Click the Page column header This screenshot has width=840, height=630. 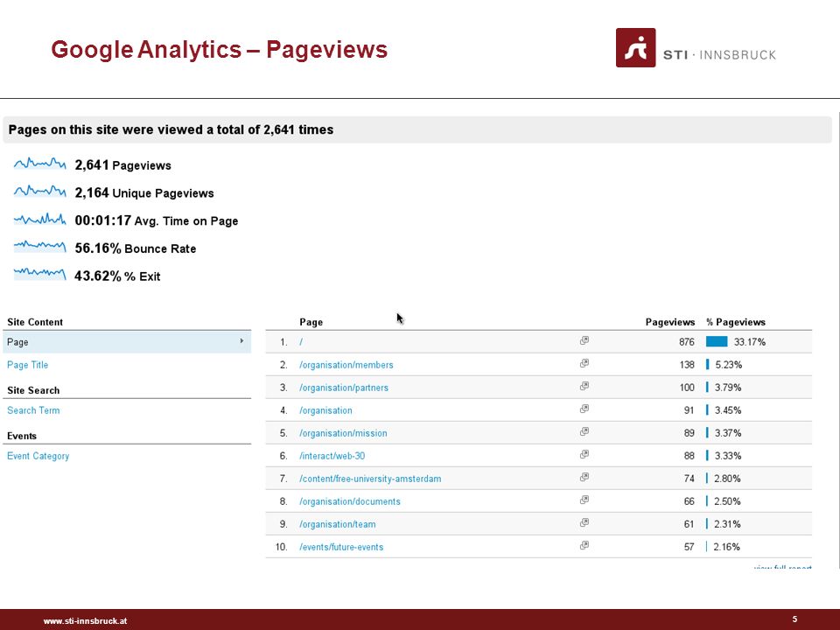coord(311,322)
